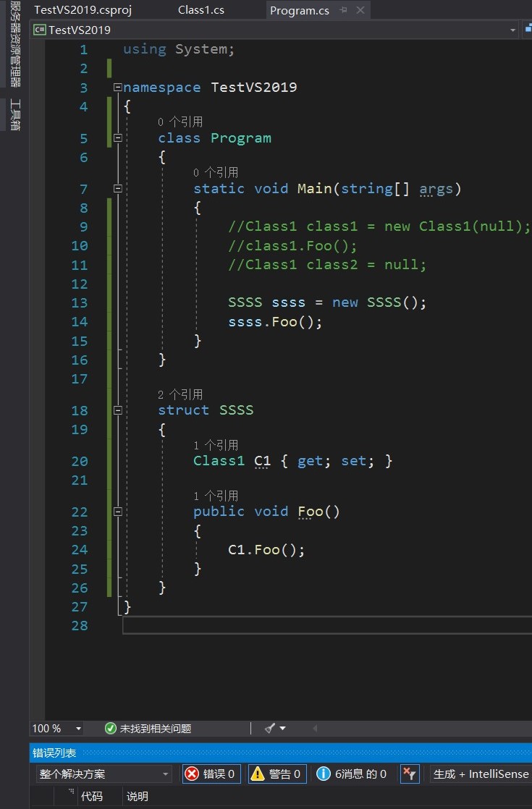
Task: Collapse the namespace TestVS2019 block
Action: point(118,87)
